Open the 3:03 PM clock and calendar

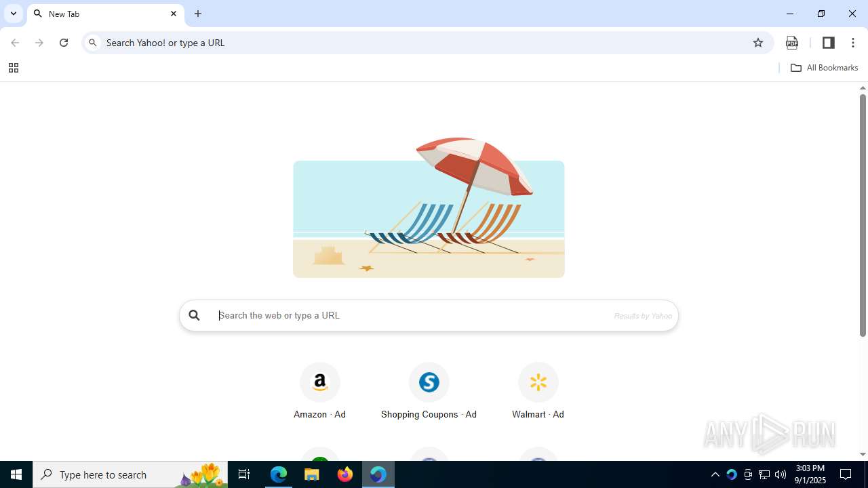[810, 474]
